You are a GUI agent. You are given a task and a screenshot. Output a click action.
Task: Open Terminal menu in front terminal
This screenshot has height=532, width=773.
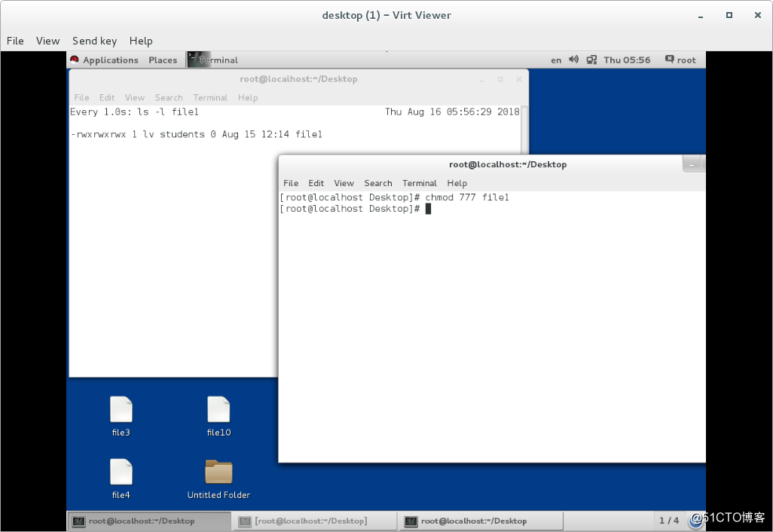[x=420, y=183]
